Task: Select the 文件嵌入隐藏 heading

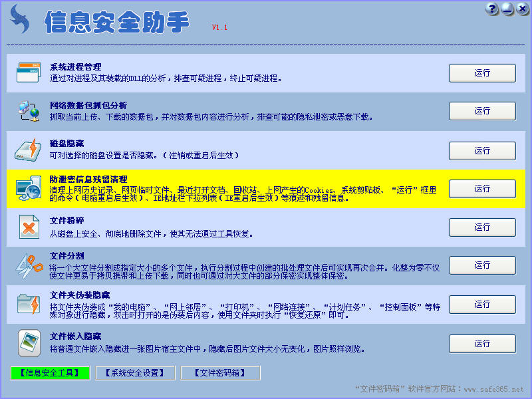Action: coord(75,336)
